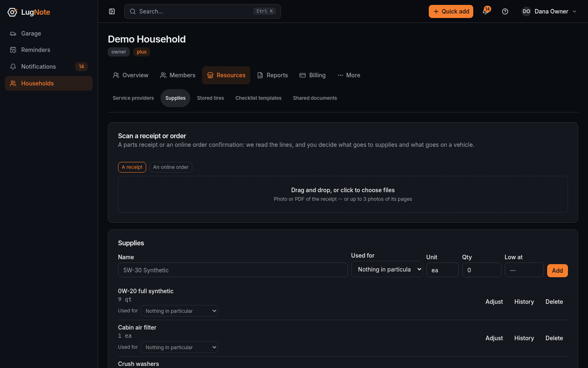
Task: Open Garage from the sidebar
Action: coord(49,34)
